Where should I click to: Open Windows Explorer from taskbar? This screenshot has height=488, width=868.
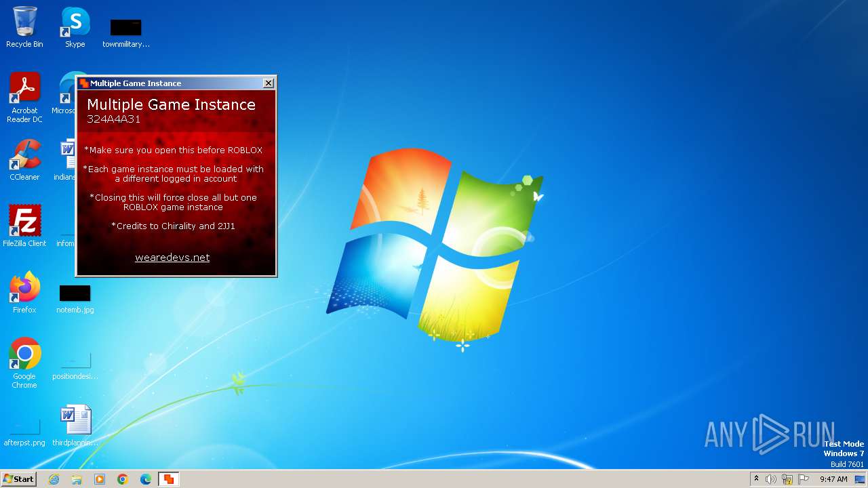pos(77,479)
